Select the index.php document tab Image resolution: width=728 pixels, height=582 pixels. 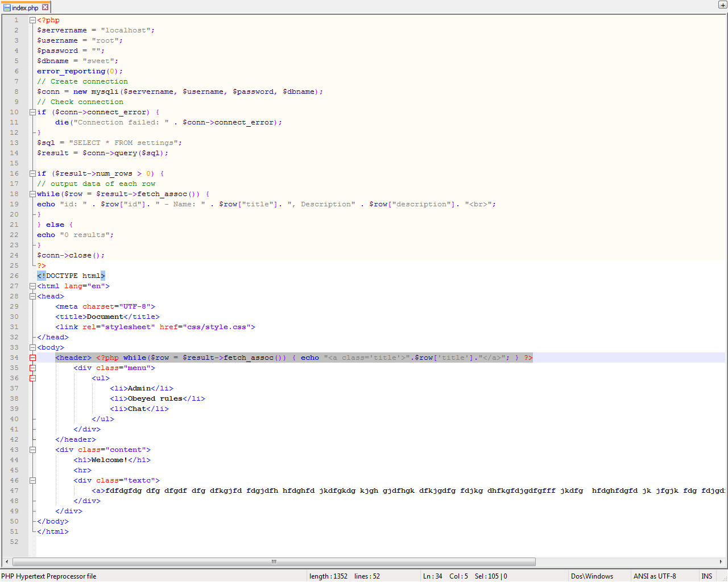pos(26,7)
